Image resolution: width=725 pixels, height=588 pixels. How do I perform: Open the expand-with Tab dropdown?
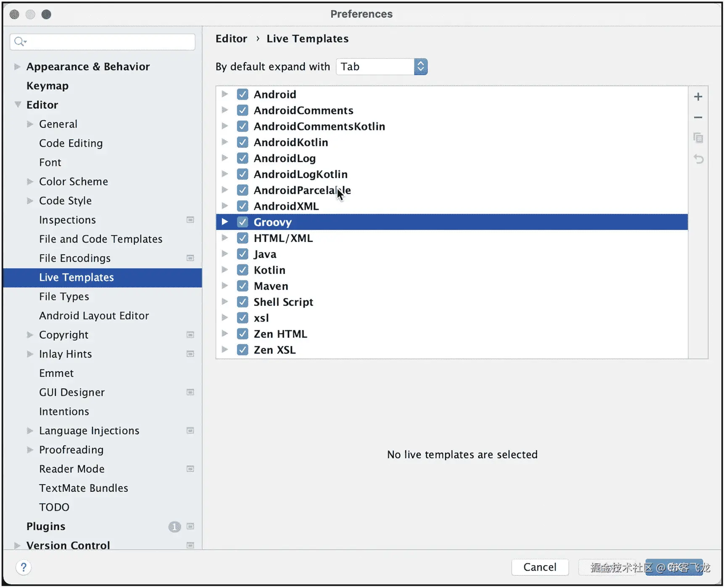coord(420,67)
